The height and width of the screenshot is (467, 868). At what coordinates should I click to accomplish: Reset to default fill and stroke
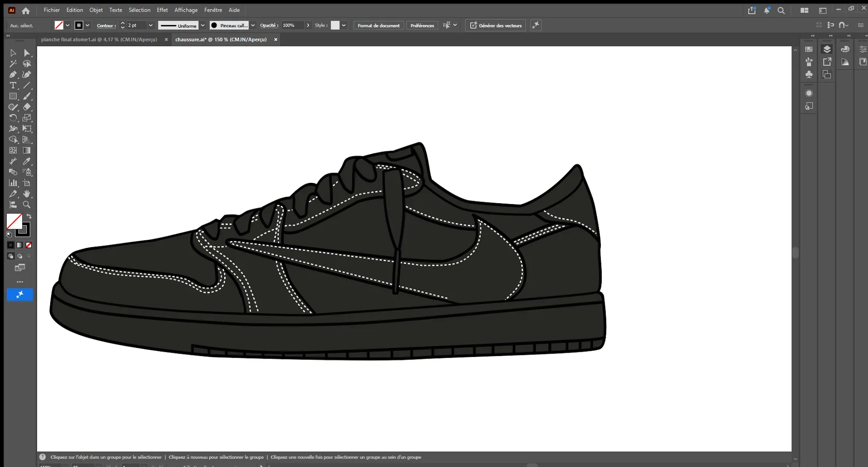9,234
